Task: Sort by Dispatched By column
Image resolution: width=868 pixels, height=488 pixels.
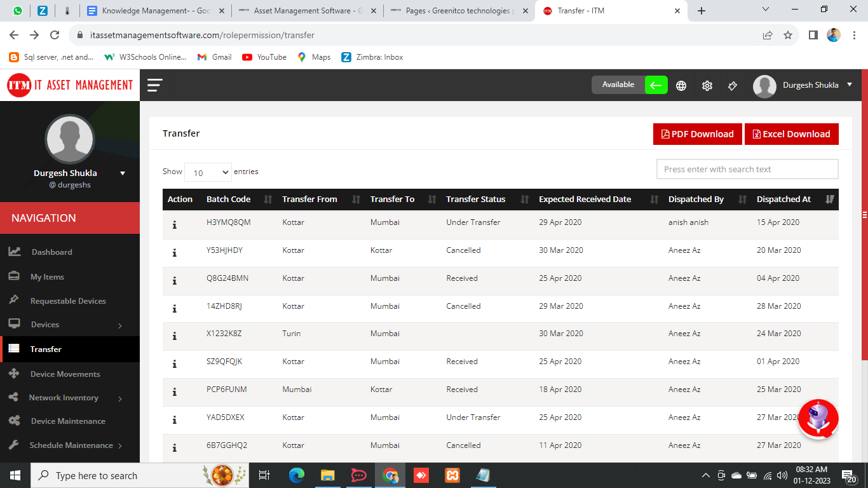Action: pos(707,200)
